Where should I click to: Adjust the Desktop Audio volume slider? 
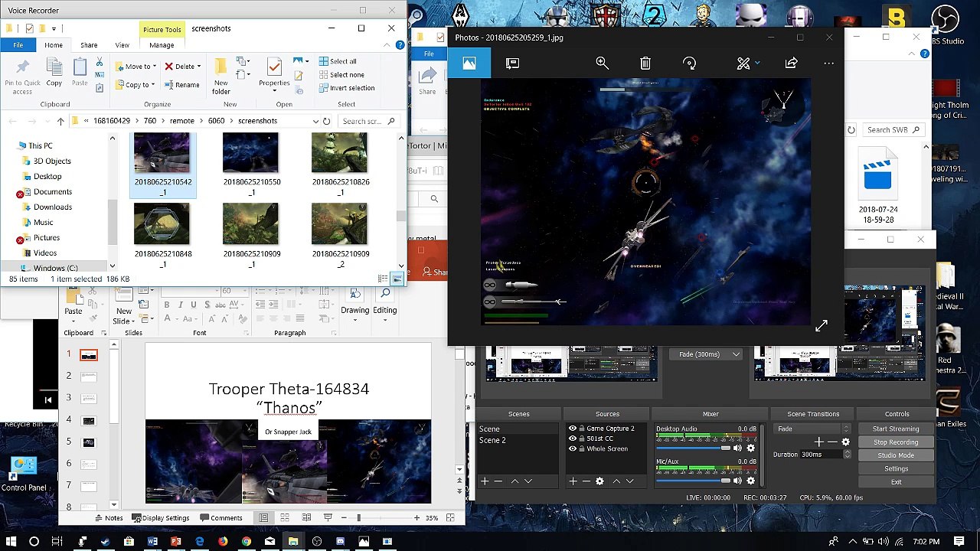(725, 448)
